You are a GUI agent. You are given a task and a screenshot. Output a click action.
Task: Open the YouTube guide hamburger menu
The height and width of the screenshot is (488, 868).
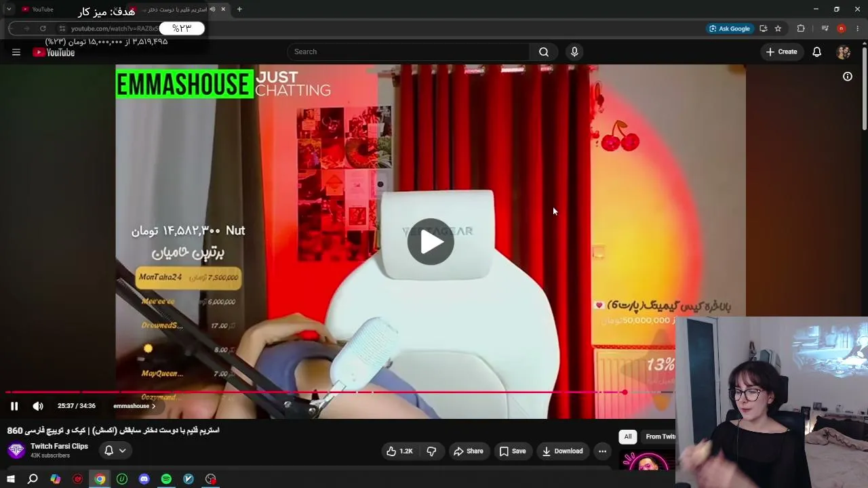(x=16, y=52)
